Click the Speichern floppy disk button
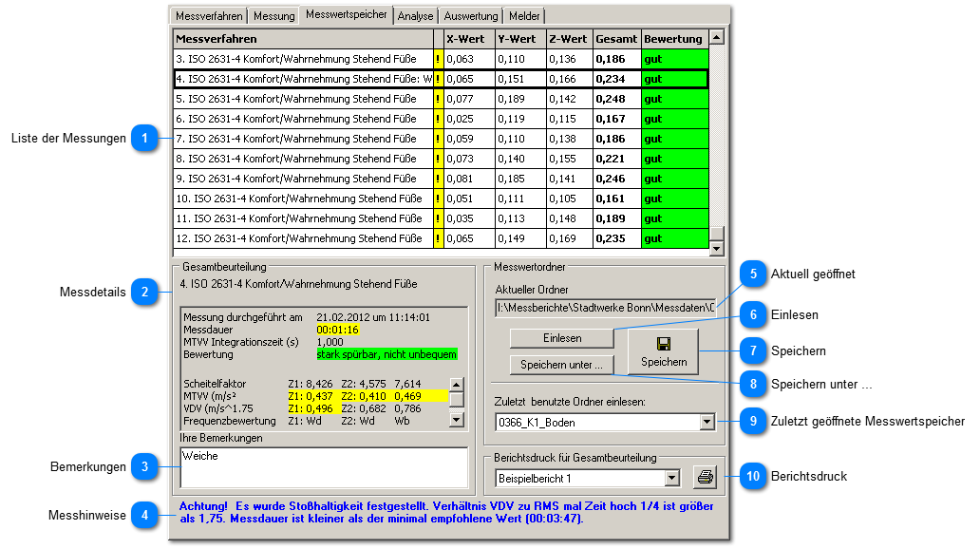 [664, 351]
